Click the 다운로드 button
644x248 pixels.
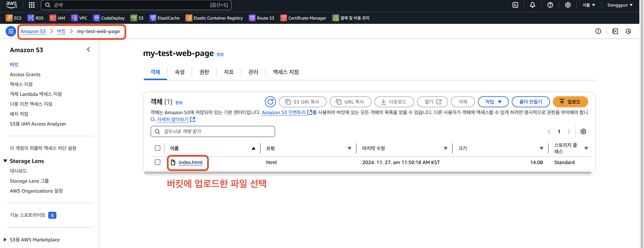394,102
